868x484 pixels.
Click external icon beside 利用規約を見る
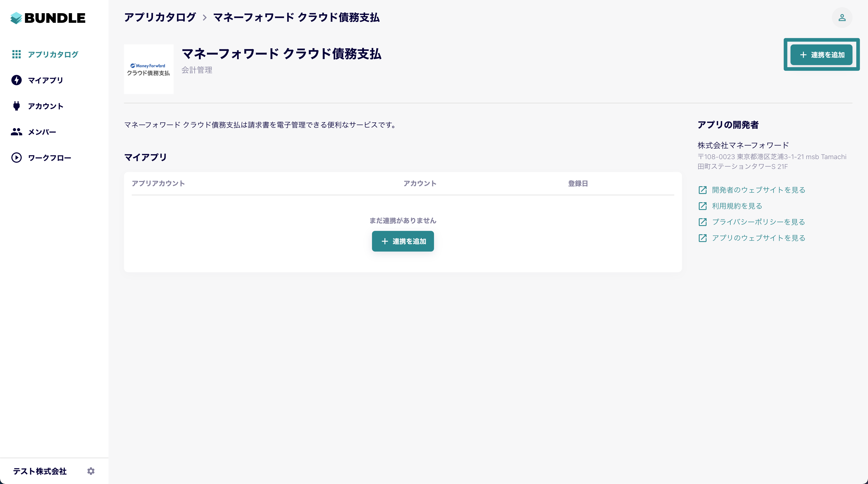tap(703, 206)
